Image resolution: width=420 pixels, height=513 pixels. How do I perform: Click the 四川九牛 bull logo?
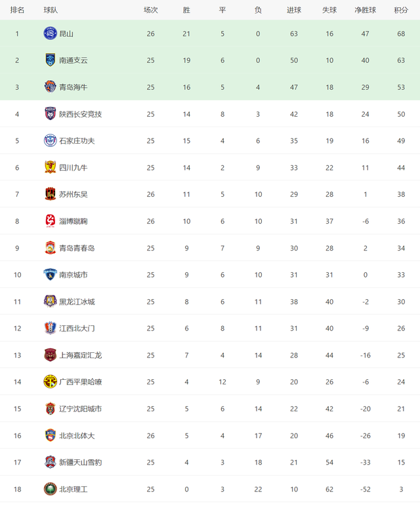tap(50, 167)
